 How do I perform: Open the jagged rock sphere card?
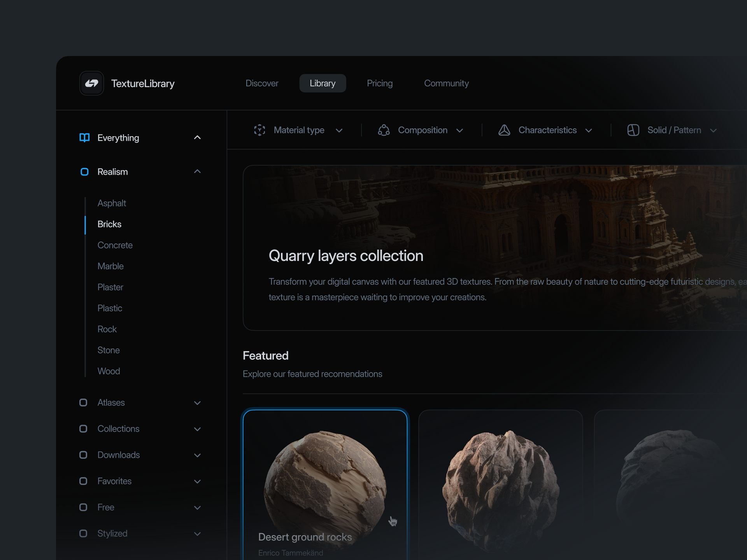(x=500, y=485)
